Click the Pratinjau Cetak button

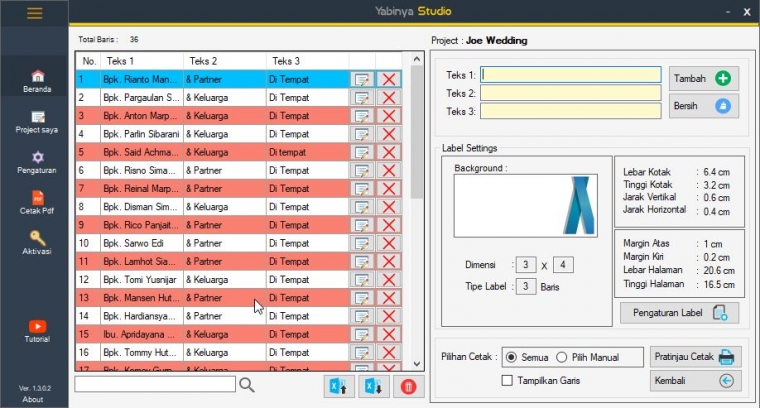click(695, 357)
